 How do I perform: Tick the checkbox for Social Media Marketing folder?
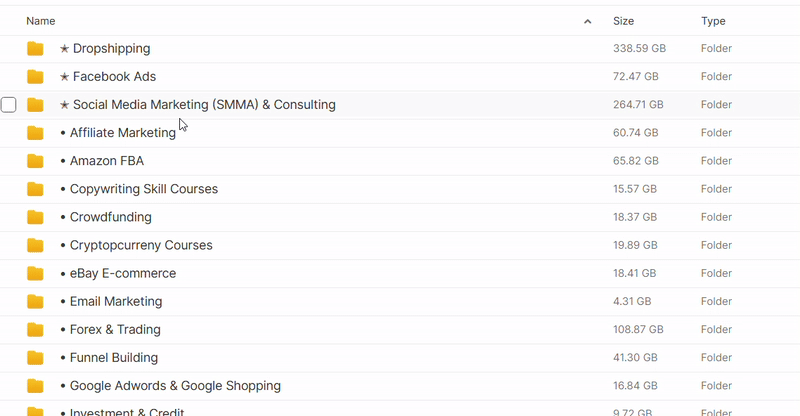[x=9, y=105]
